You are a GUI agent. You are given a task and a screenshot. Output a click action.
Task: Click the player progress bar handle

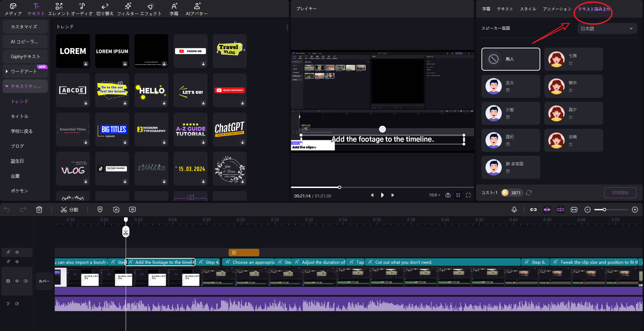coord(340,187)
